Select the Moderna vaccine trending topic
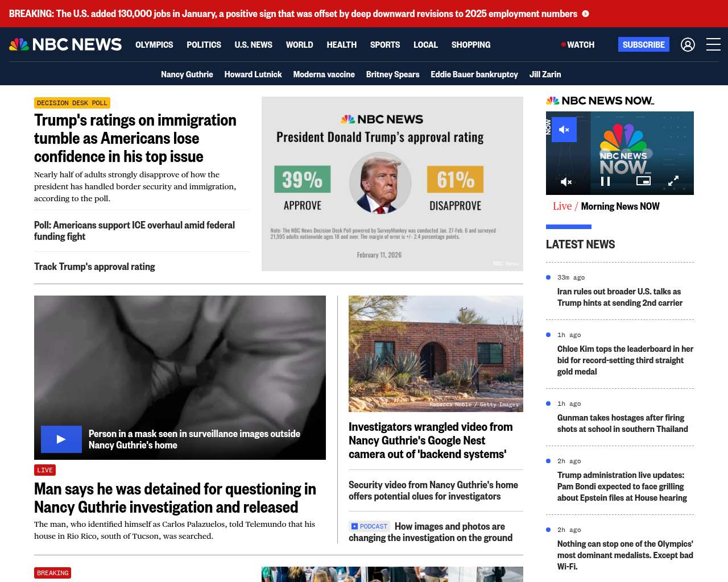The width and height of the screenshot is (728, 582). coord(324,74)
